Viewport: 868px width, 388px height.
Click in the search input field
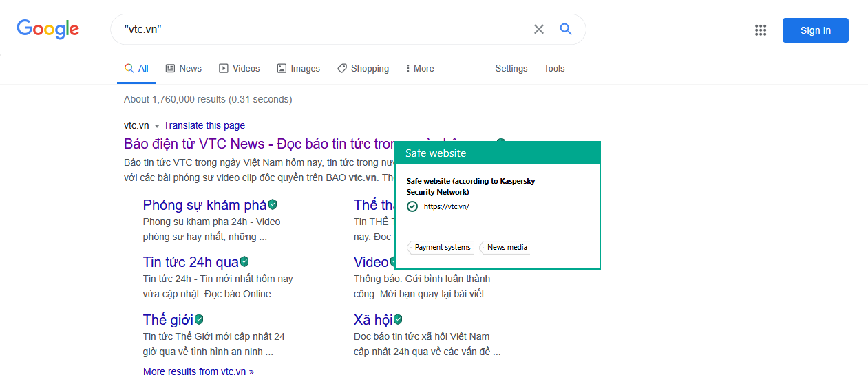point(324,30)
